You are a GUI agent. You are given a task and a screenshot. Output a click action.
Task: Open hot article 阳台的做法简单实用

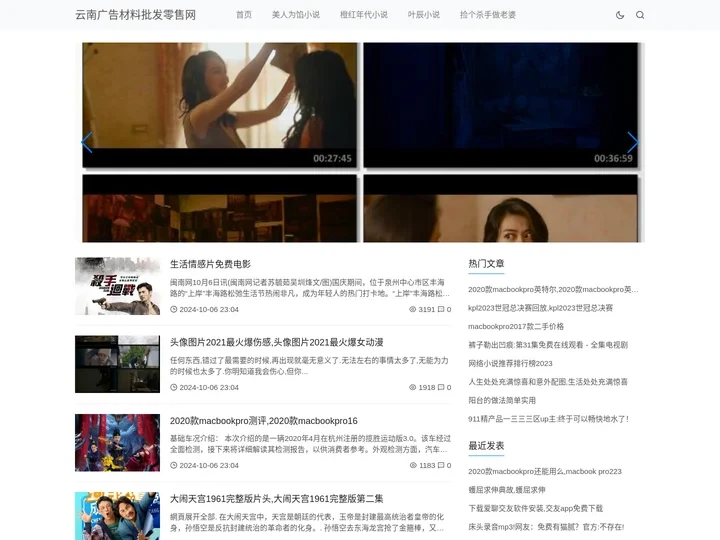502,400
